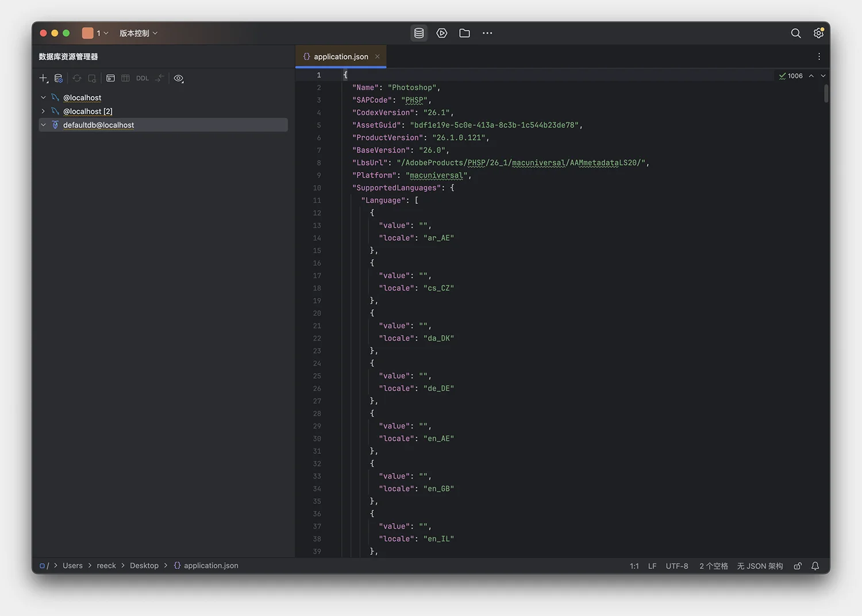Screen dimensions: 862x616
Task: Click the 数据库资源管理器 panel title
Action: [x=68, y=56]
